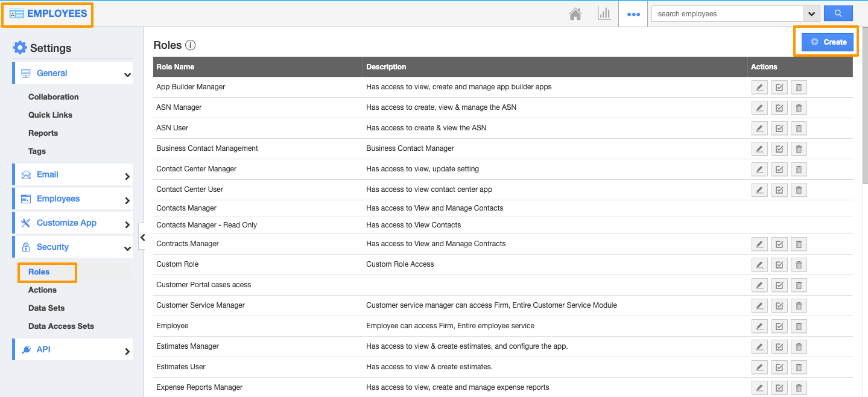The image size is (868, 397).
Task: Click the Roles info icon
Action: coord(191,45)
